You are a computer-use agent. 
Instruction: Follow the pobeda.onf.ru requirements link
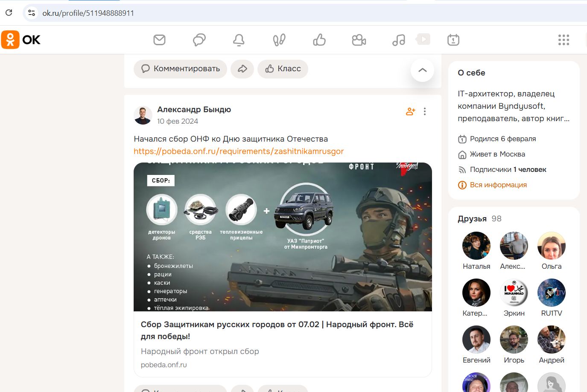click(x=239, y=151)
